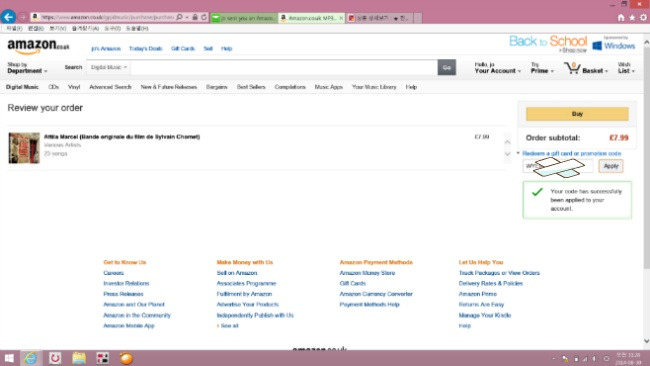The width and height of the screenshot is (650, 366).
Task: Open Gift Cards top link
Action: [183, 48]
